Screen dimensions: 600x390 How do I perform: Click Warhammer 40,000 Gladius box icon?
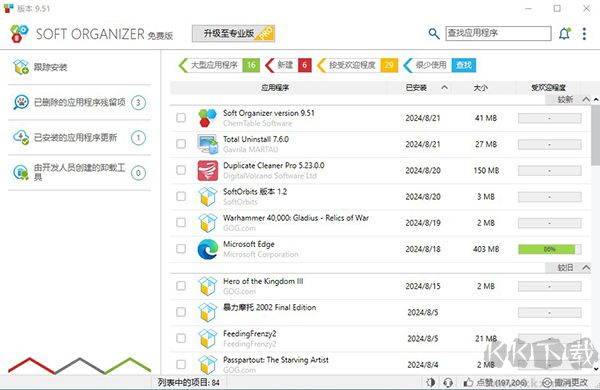(x=208, y=223)
